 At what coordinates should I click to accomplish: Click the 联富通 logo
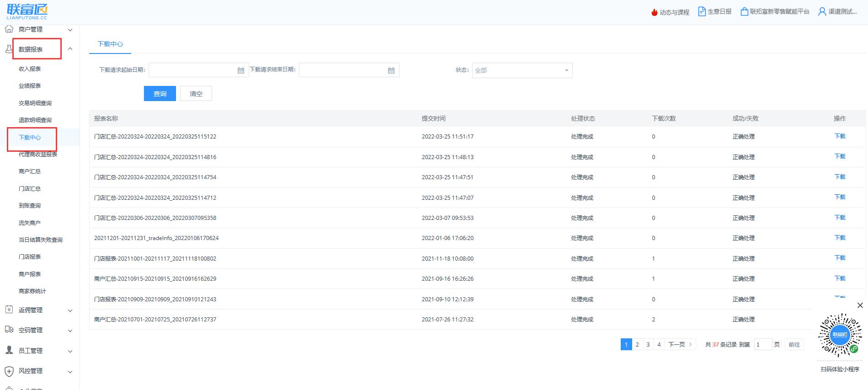pos(27,11)
